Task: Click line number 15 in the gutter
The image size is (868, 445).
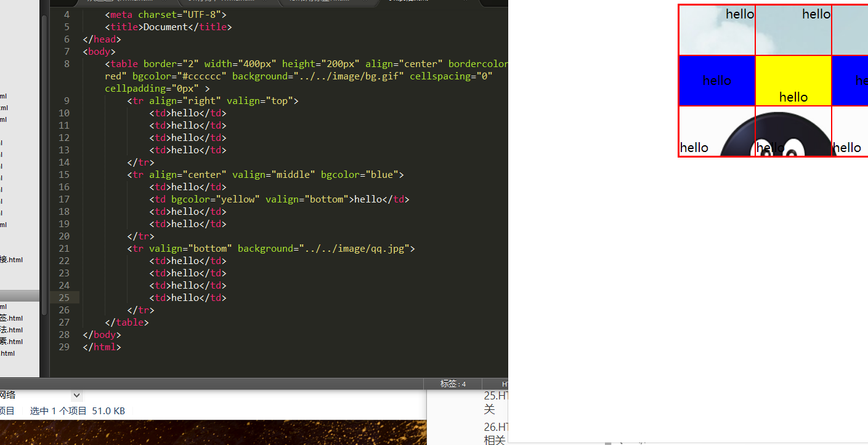Action: pos(63,175)
